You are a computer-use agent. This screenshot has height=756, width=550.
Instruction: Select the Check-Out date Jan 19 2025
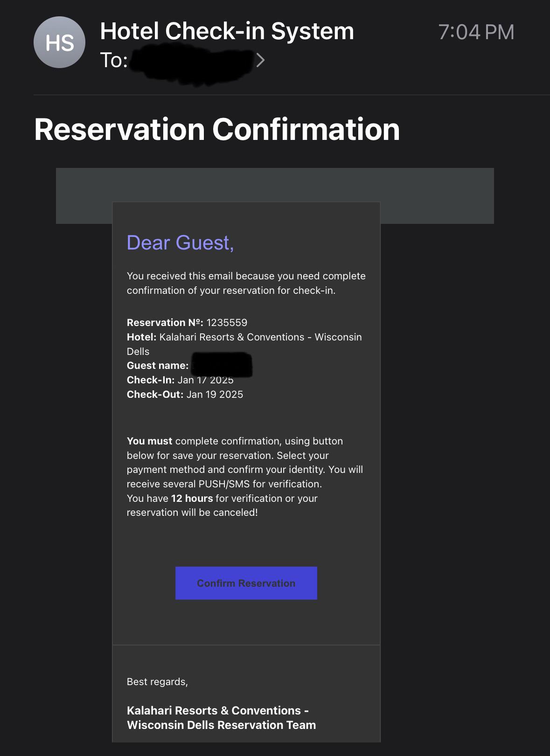pos(215,394)
